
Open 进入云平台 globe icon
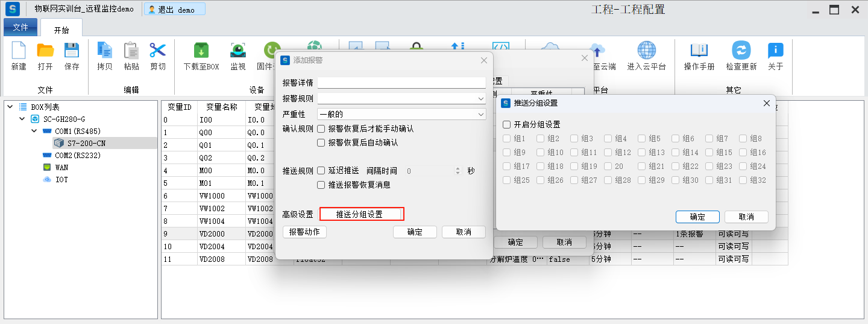[646, 51]
